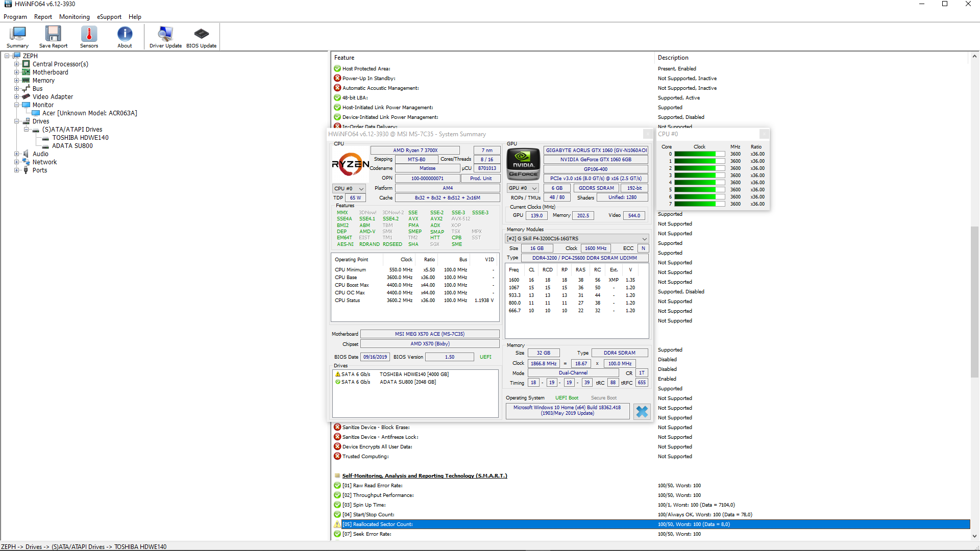
Task: Select (S)ATA/ATAPI Drives node
Action: click(x=72, y=129)
